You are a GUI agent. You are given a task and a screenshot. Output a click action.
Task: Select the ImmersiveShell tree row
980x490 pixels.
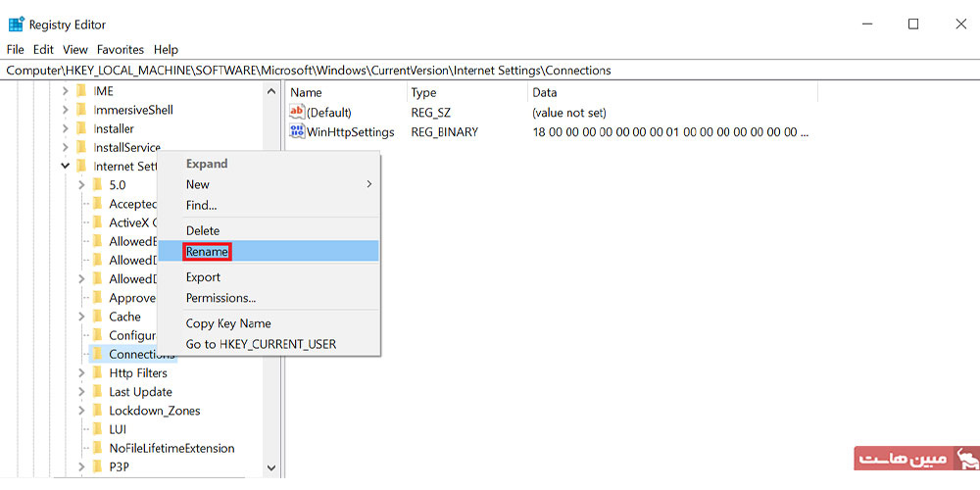(x=133, y=110)
